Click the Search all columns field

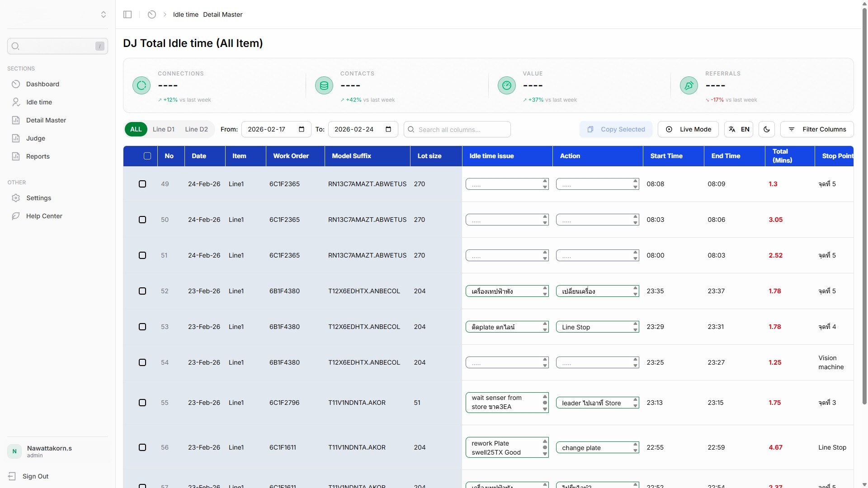pos(462,130)
